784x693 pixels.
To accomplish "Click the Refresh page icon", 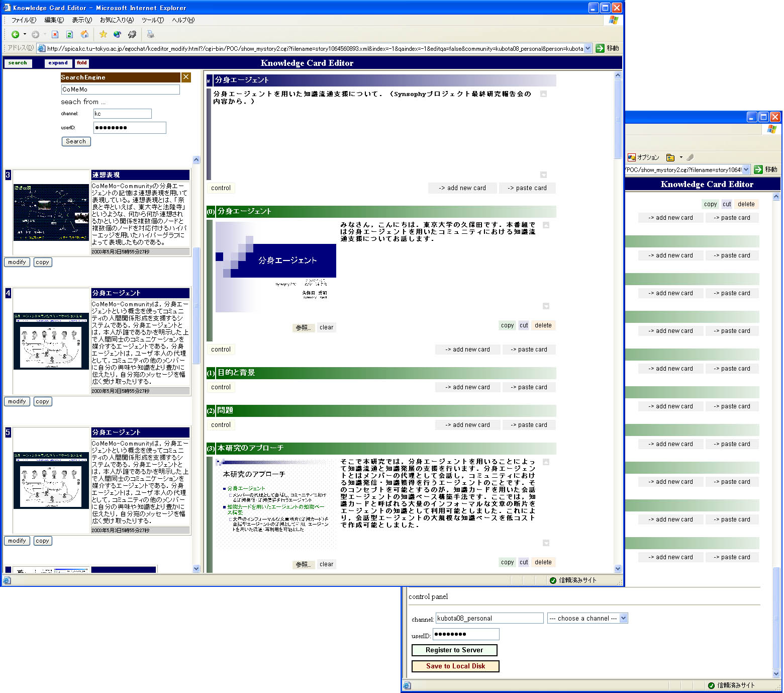I will pos(70,34).
